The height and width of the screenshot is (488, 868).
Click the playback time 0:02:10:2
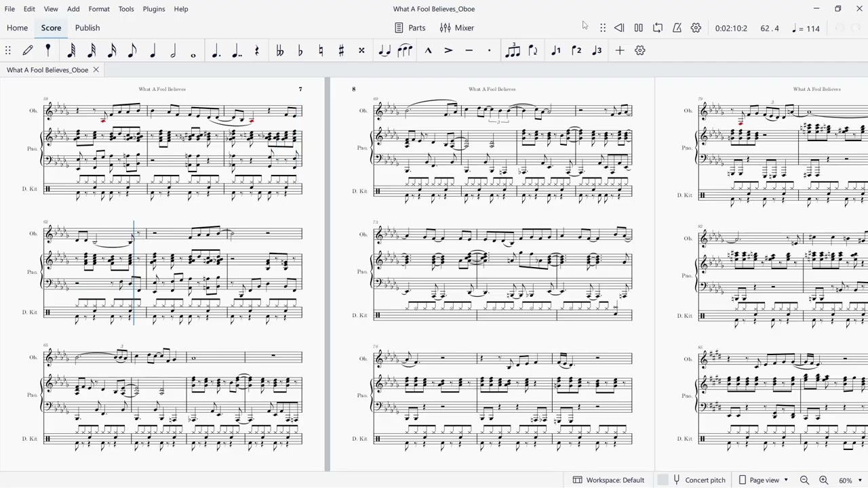[x=731, y=28]
